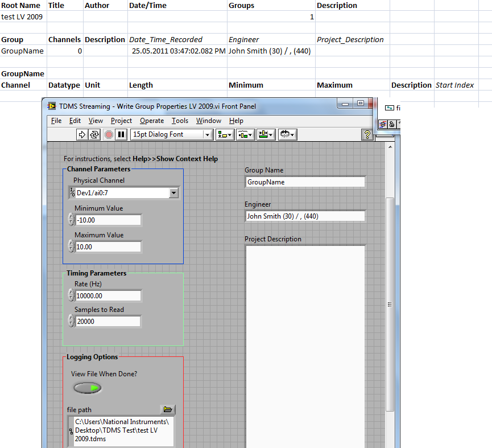Select the "Start Index" header cell

click(456, 85)
